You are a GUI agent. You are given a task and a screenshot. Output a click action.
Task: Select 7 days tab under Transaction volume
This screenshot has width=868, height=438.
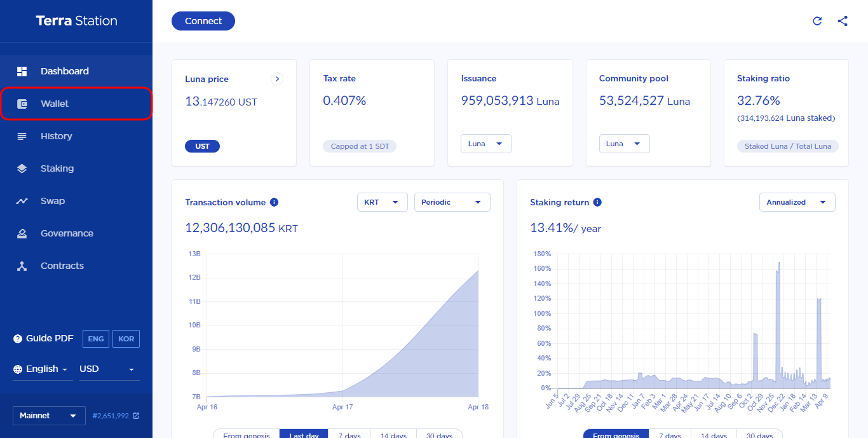point(349,435)
